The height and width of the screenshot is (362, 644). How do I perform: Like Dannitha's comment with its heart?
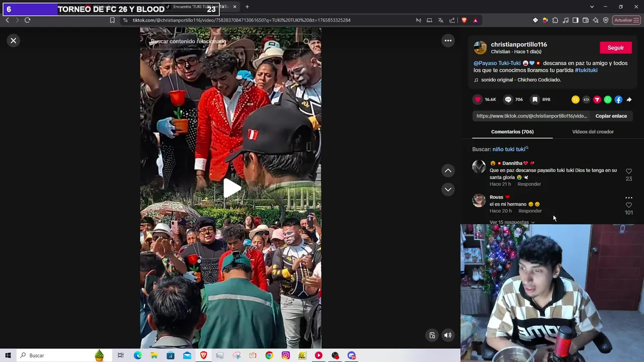pos(629,171)
